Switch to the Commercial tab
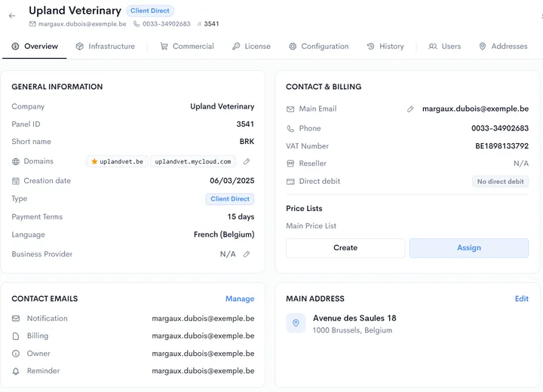543x392 pixels. tap(187, 47)
